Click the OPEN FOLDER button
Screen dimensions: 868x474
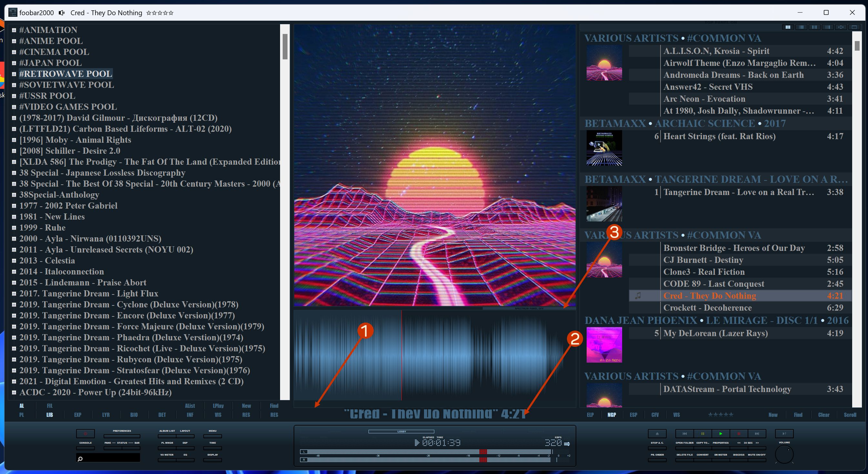coord(684,448)
